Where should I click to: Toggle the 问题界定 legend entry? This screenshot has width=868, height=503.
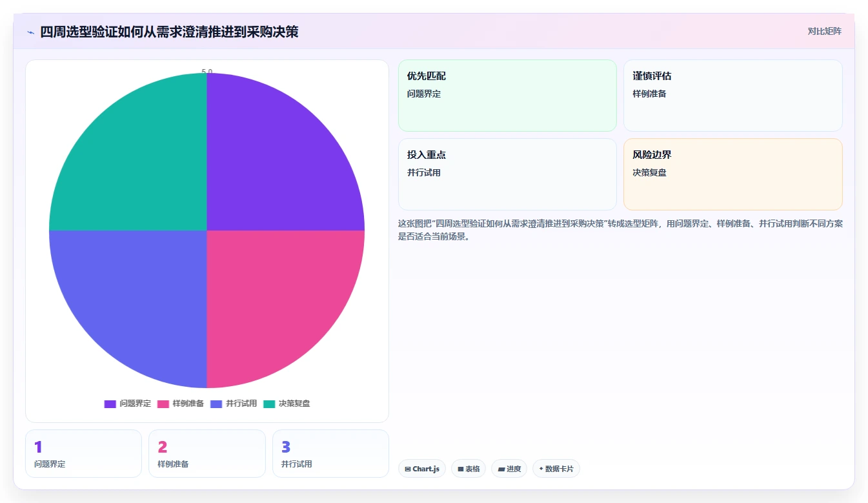127,404
